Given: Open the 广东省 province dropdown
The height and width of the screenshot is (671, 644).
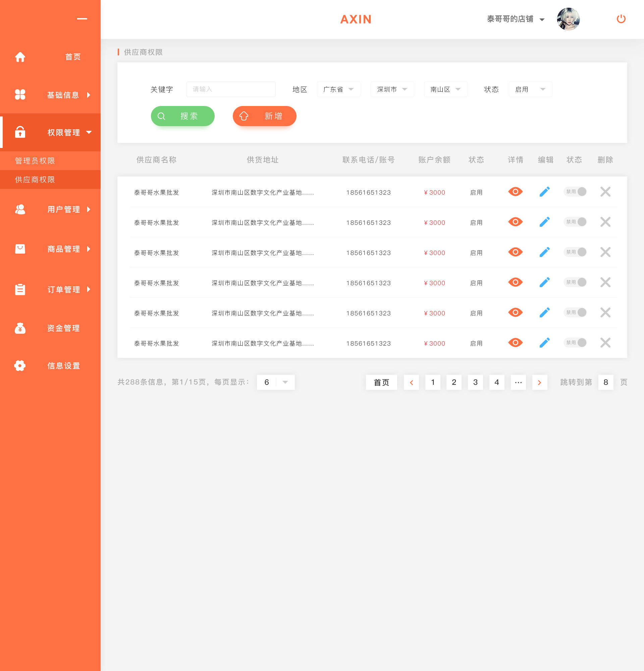Looking at the screenshot, I should tap(338, 89).
